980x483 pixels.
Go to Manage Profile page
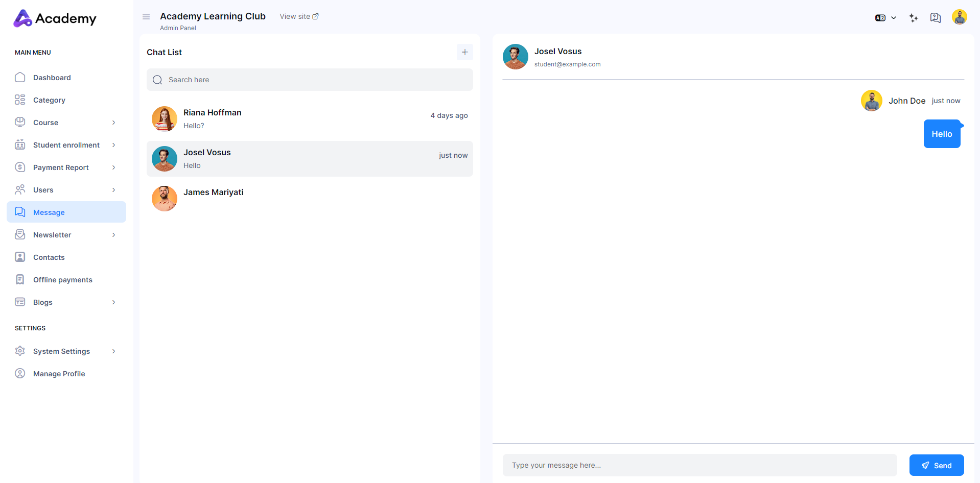pos(59,374)
